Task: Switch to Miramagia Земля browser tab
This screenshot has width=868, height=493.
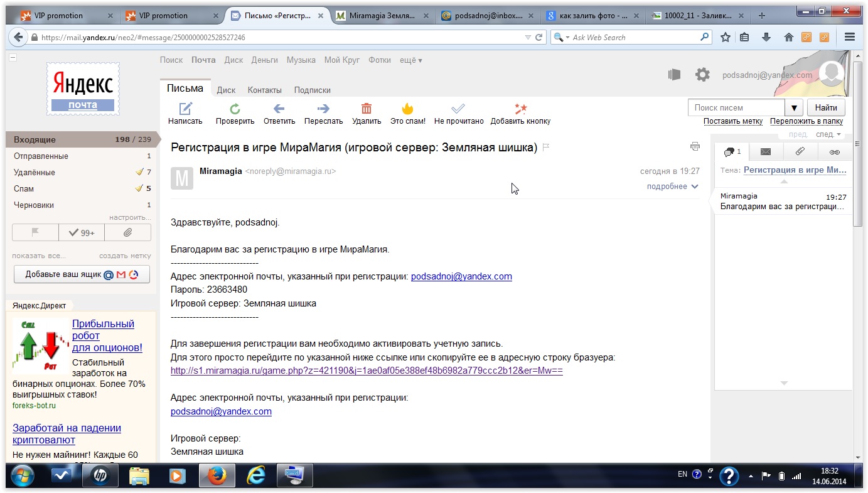Action: 381,16
